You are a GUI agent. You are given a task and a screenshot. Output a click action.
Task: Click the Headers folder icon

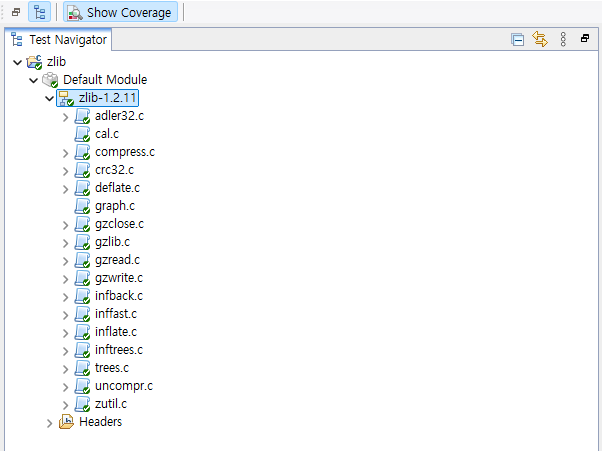coord(66,422)
